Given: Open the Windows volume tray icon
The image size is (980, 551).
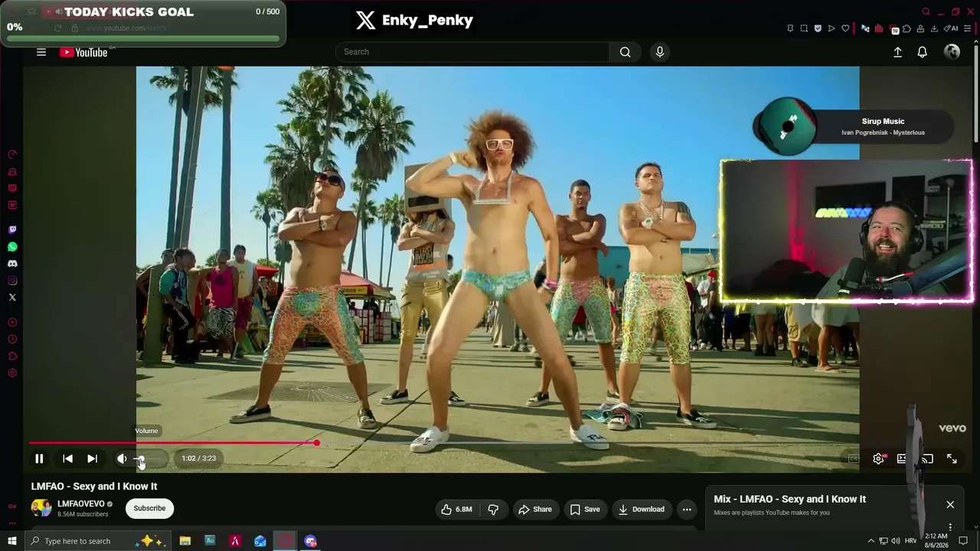Looking at the screenshot, I should point(895,541).
